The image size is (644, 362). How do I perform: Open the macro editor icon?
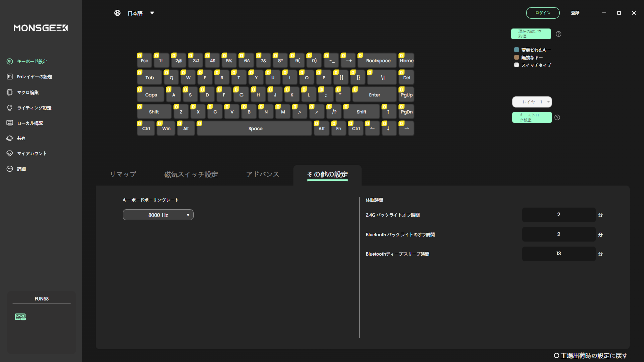tap(9, 93)
